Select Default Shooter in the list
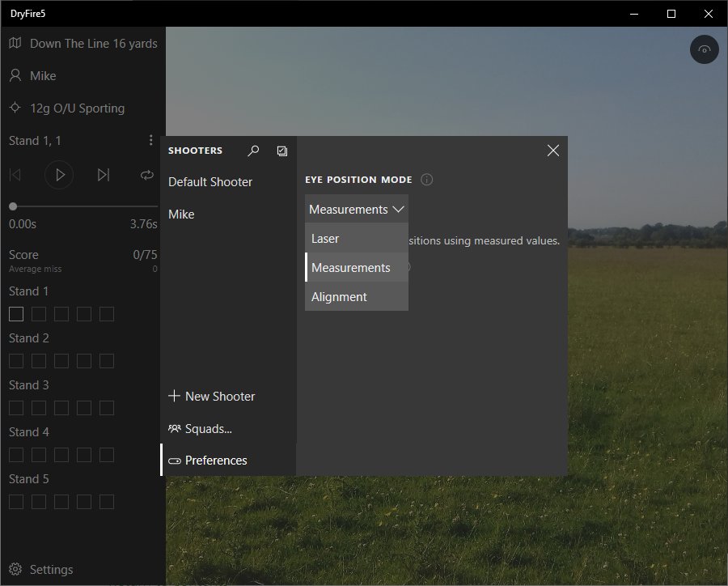Screen dimensions: 728x586 point(210,182)
